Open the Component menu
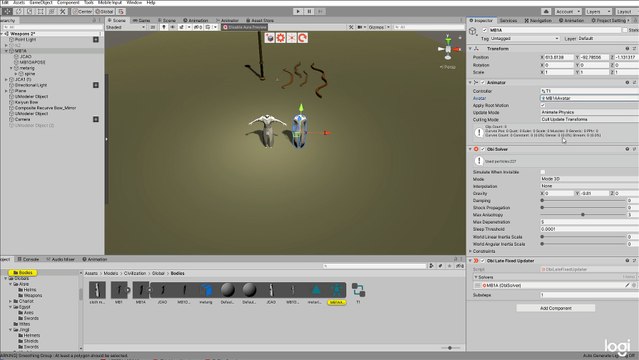The image size is (639, 360). (x=68, y=2)
